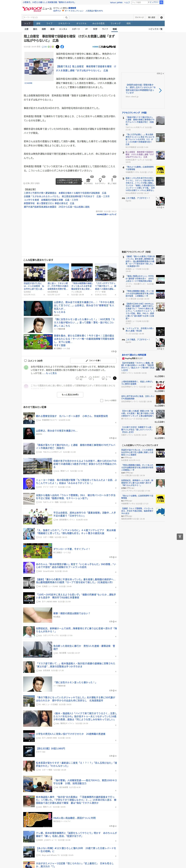Click the first commenter's green avatar
186x868 pixels.
coord(26,367)
